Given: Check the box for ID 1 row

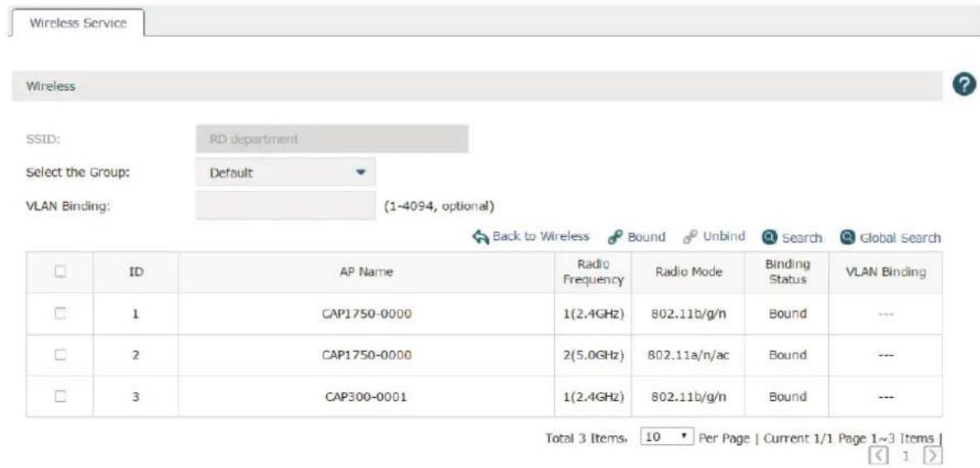Looking at the screenshot, I should (x=60, y=314).
